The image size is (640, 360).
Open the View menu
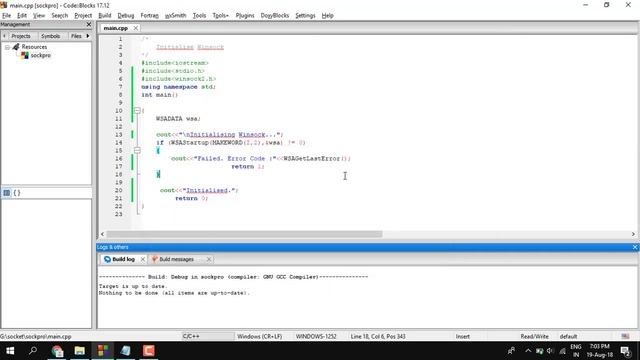coord(39,16)
